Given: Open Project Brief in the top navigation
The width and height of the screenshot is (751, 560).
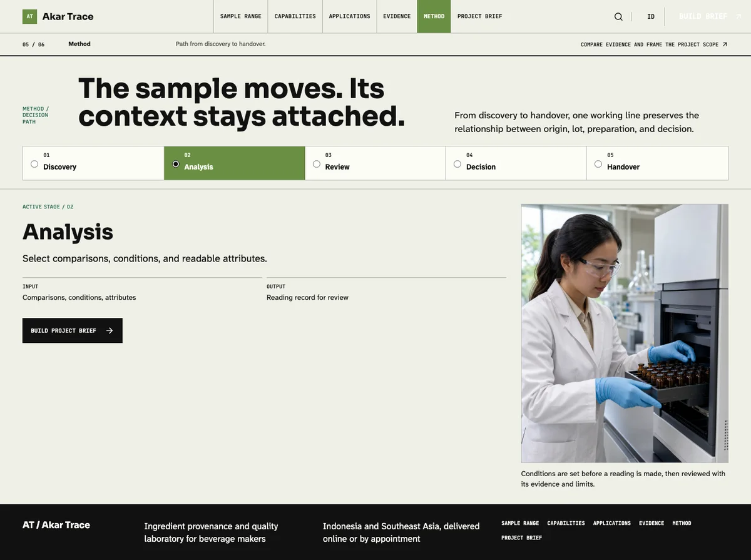Looking at the screenshot, I should click(x=480, y=16).
